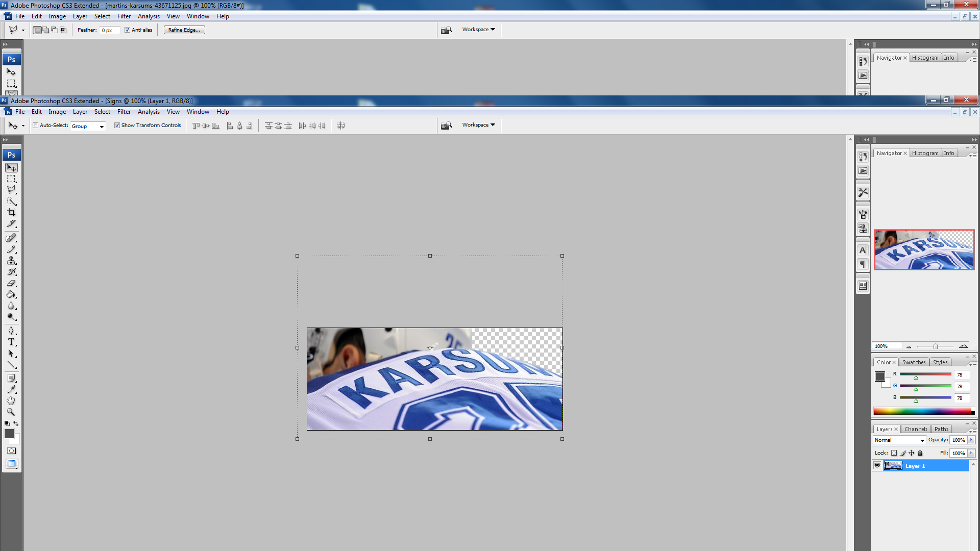The height and width of the screenshot is (551, 980).
Task: Select the Rectangular Marquee tool
Action: click(11, 179)
